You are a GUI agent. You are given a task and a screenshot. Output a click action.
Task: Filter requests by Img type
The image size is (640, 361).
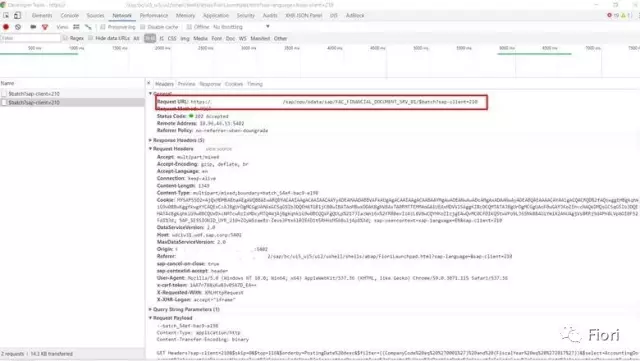pyautogui.click(x=185, y=38)
